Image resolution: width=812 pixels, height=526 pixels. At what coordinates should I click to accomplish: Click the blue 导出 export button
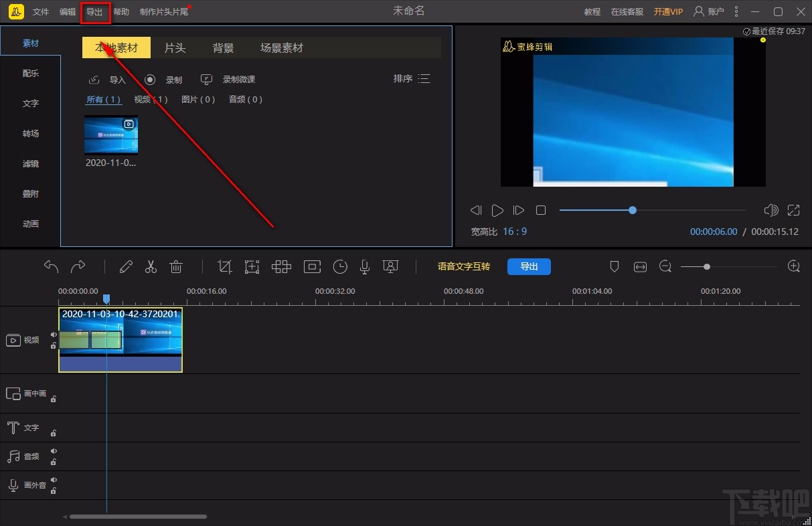coord(529,266)
